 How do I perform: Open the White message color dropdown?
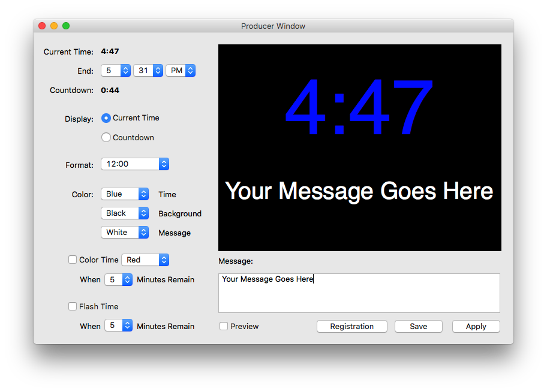pyautogui.click(x=124, y=232)
